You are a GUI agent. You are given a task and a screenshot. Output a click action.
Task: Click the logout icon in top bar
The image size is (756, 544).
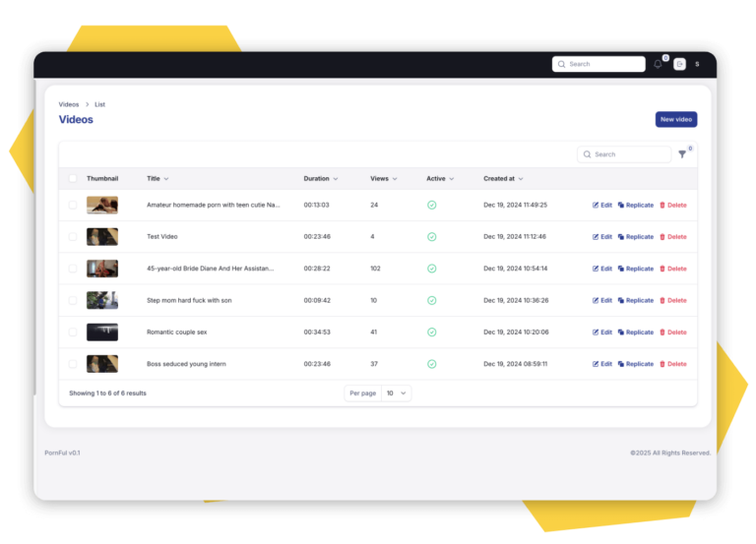tap(679, 64)
